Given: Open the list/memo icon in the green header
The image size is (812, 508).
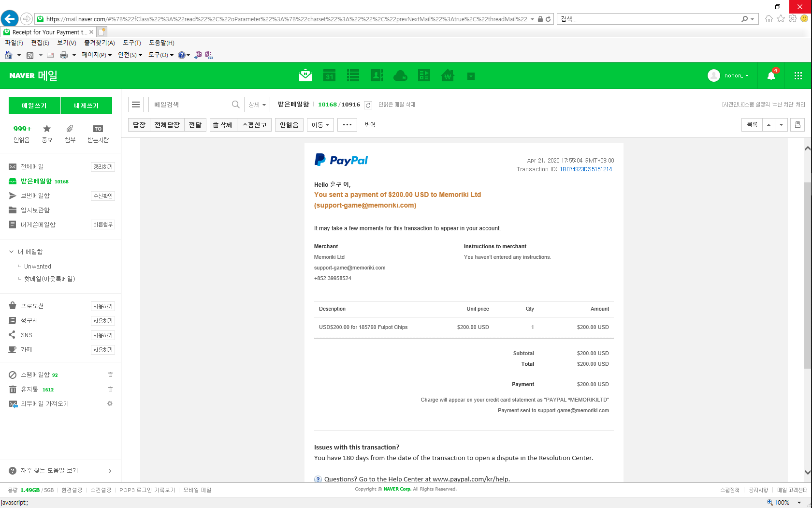Looking at the screenshot, I should tap(353, 75).
